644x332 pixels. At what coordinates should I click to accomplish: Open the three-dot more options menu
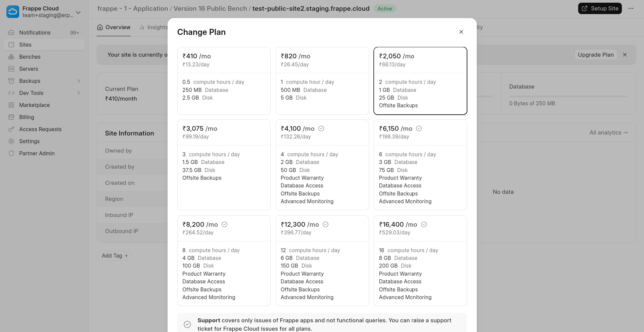(631, 8)
